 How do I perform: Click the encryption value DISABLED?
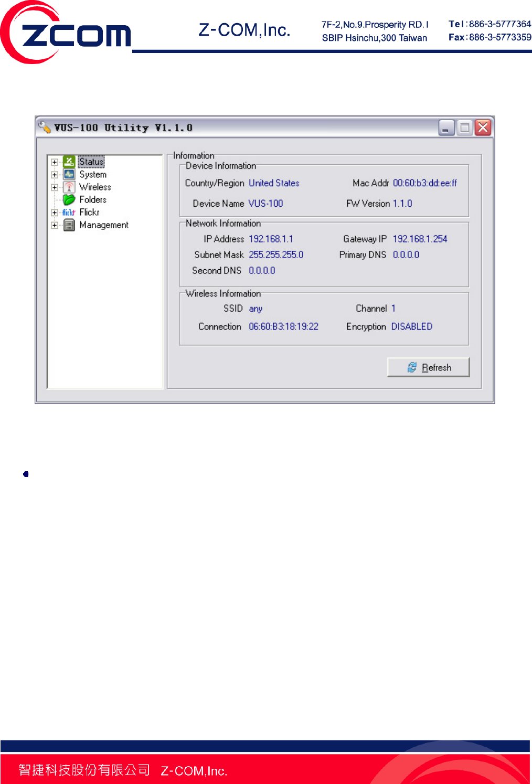tap(412, 327)
